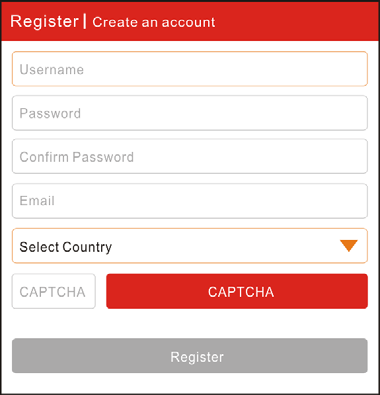The width and height of the screenshot is (380, 395).
Task: Select the Confirm Password field
Action: (190, 156)
